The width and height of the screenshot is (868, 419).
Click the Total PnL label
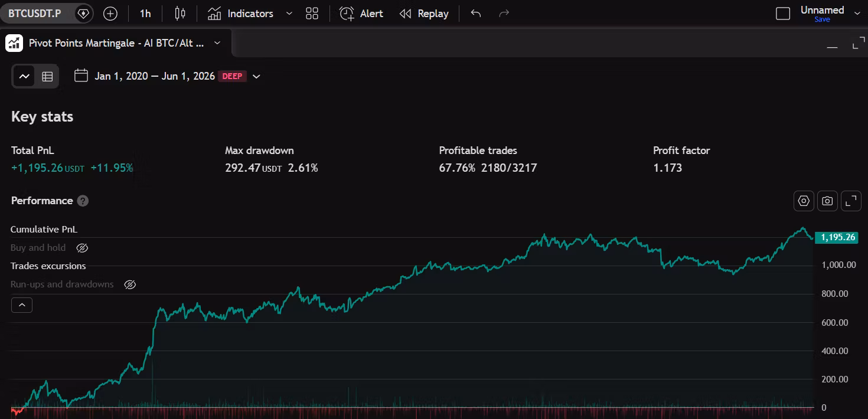[32, 150]
